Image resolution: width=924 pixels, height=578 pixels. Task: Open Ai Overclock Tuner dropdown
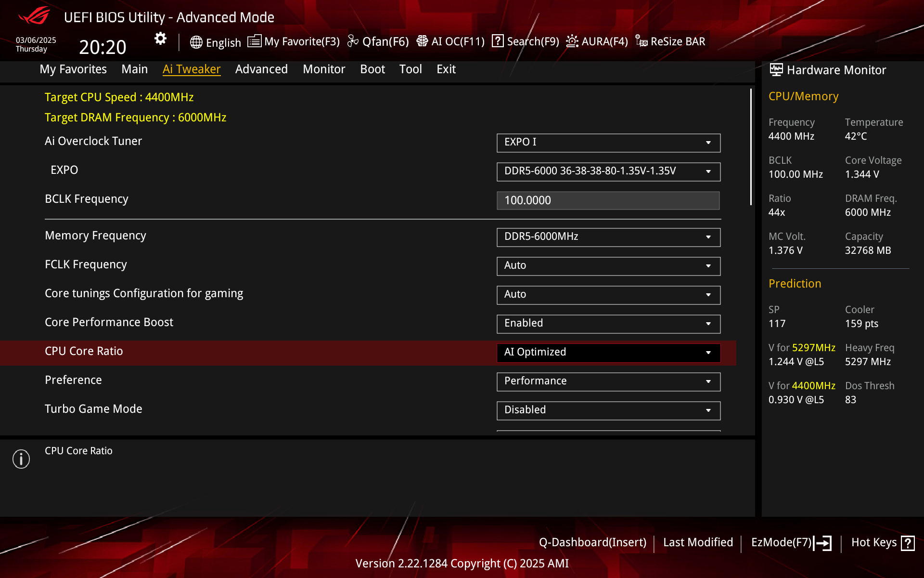pos(608,143)
